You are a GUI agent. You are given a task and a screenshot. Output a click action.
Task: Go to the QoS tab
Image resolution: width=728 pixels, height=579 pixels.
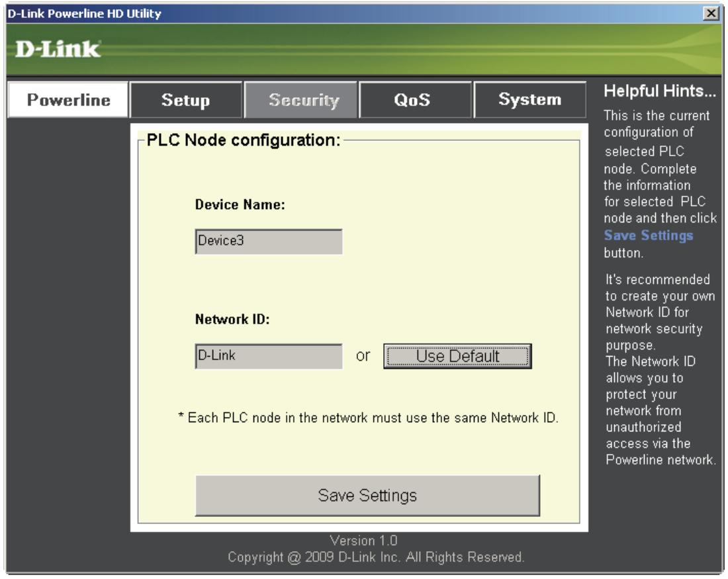tap(415, 100)
